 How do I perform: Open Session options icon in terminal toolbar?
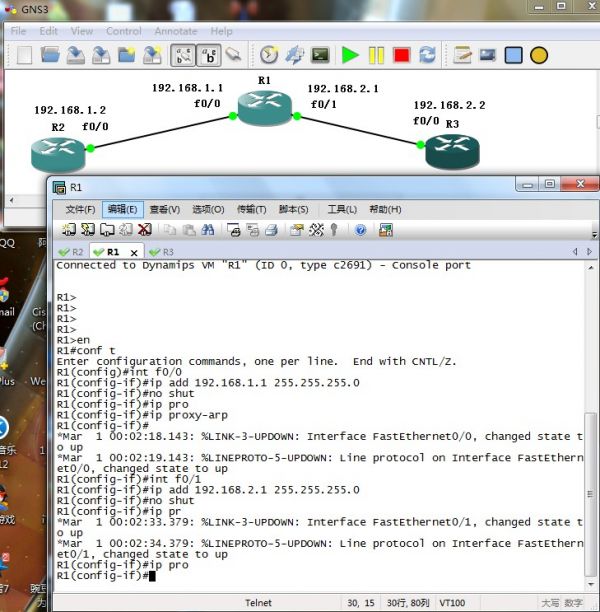pyautogui.click(x=297, y=230)
